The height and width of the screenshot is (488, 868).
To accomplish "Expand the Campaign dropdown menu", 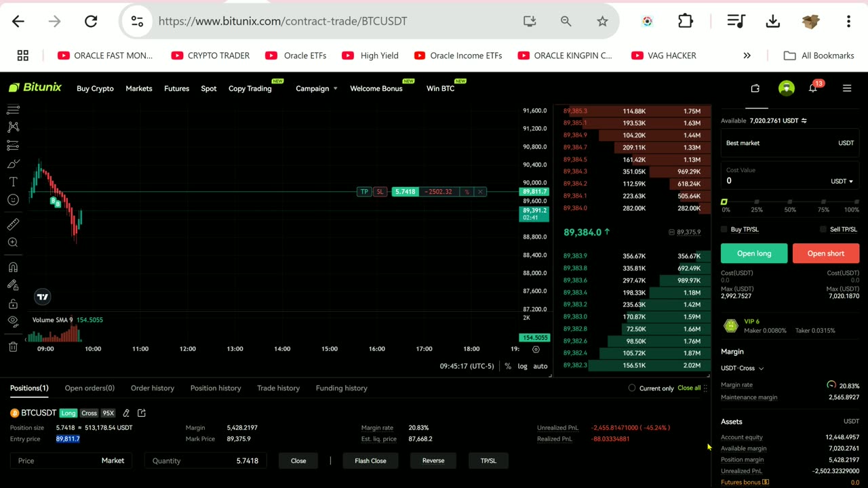I will [317, 89].
